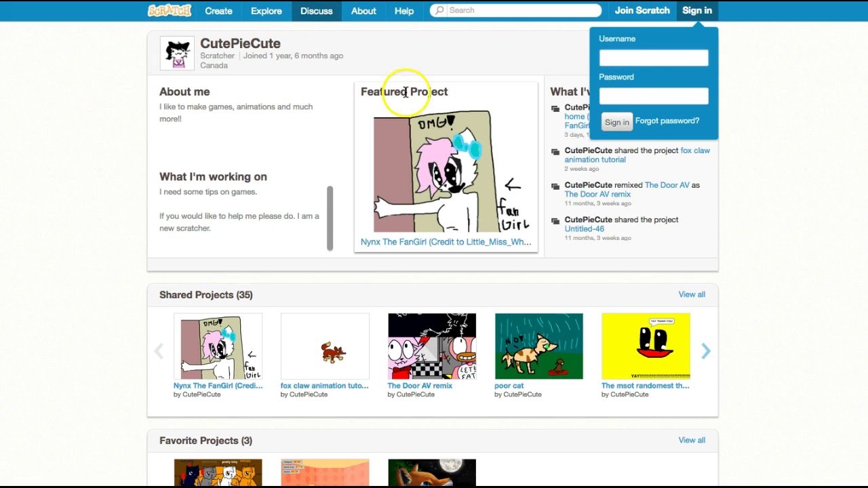Image resolution: width=868 pixels, height=488 pixels.
Task: Click the fox and moon favorite thumbnail
Action: (432, 472)
